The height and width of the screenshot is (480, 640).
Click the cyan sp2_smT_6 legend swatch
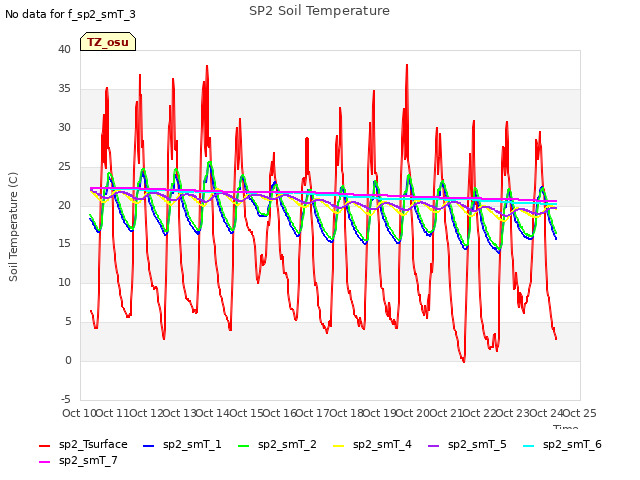point(529,446)
